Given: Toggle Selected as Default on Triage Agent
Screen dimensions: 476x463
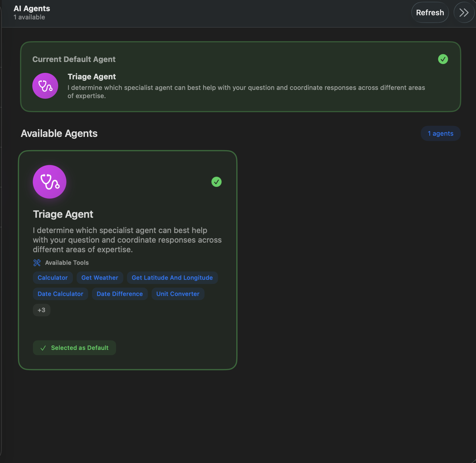Looking at the screenshot, I should tap(74, 348).
